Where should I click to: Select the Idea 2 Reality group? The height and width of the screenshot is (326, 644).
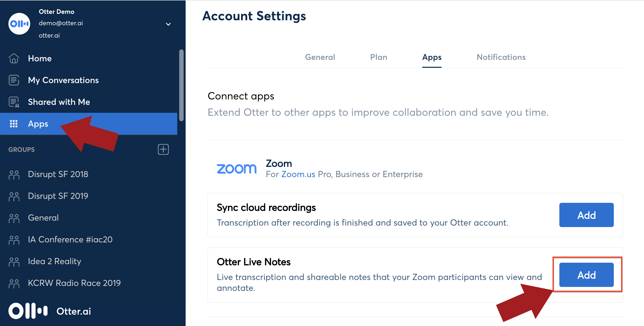click(x=54, y=261)
